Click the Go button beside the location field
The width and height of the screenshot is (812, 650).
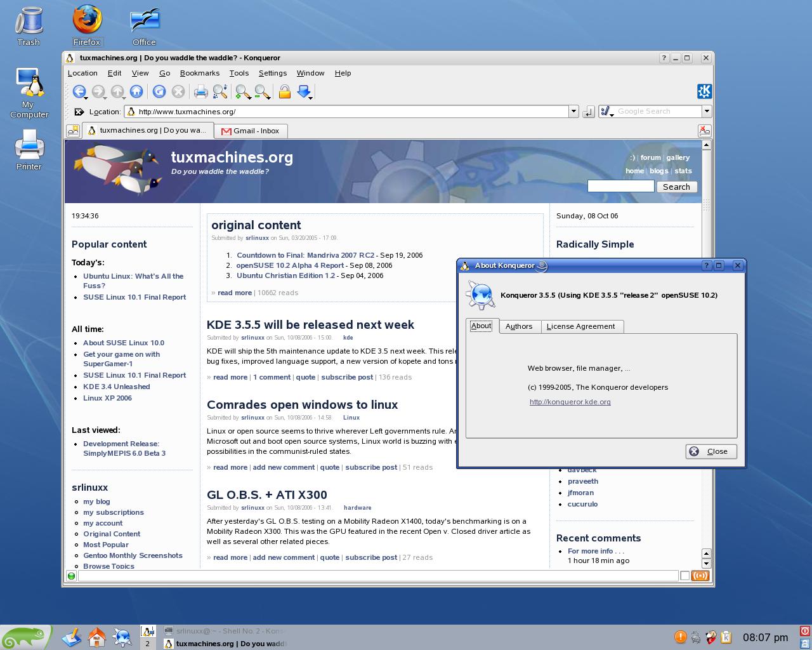588,112
